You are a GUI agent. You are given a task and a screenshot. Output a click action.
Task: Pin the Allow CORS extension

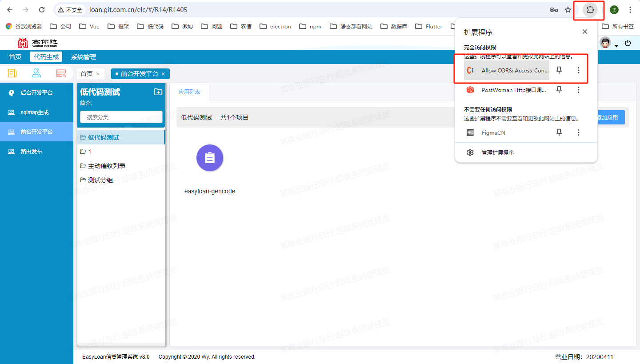[559, 70]
